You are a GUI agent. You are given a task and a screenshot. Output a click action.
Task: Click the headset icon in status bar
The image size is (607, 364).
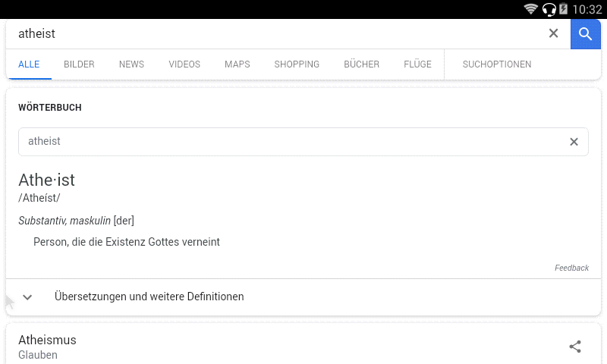(549, 9)
